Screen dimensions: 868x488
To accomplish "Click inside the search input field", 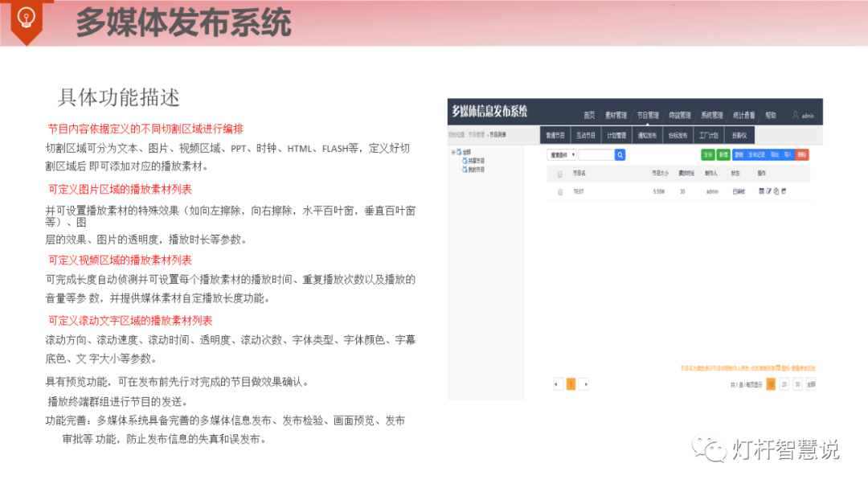I will [596, 154].
